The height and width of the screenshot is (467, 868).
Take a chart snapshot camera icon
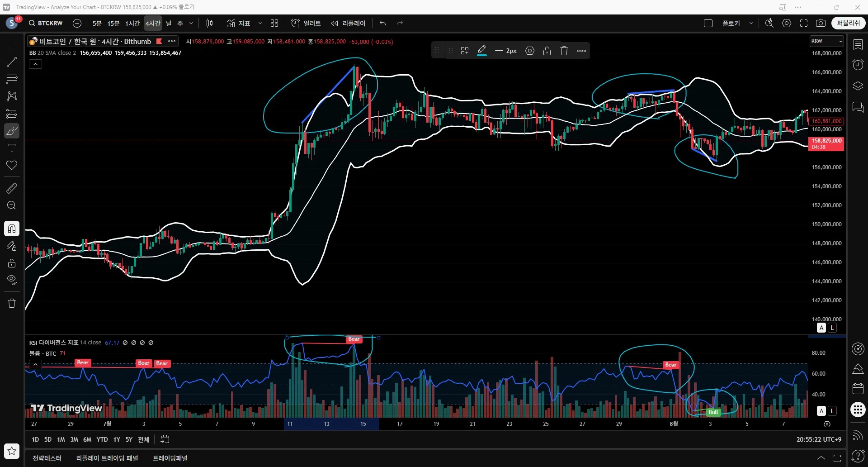821,23
